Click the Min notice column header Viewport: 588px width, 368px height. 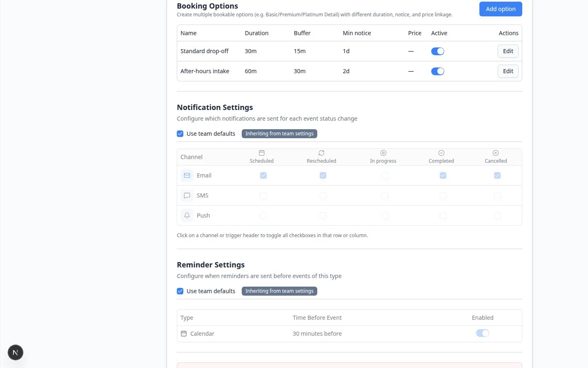357,33
